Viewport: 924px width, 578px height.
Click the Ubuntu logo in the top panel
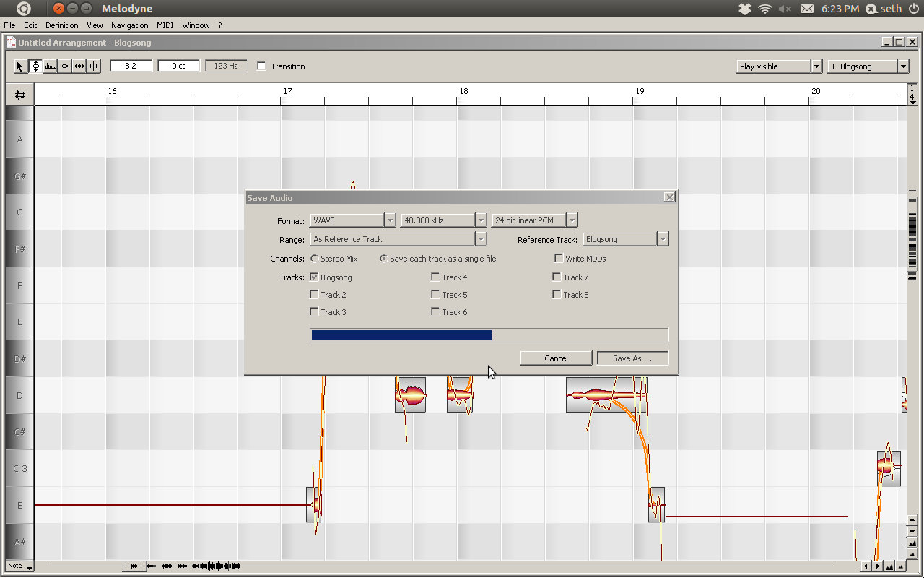coord(24,9)
